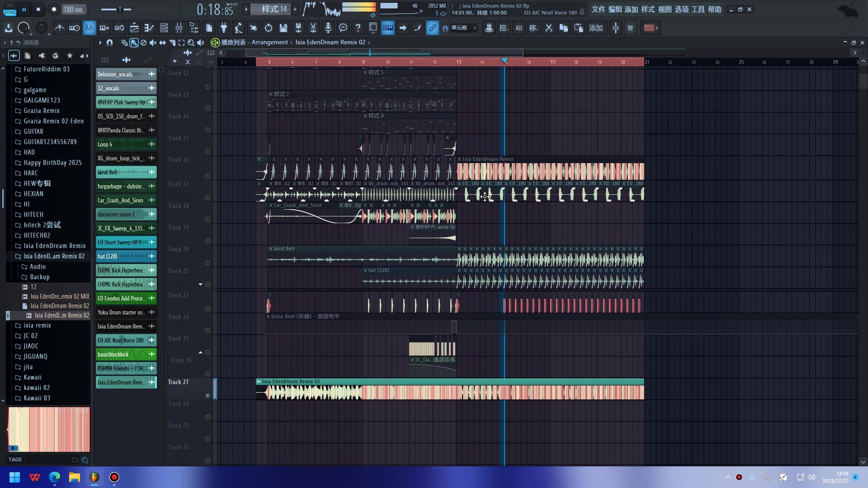Click the plus button beside 样式 14
Screen dimensions: 868x488
click(295, 9)
